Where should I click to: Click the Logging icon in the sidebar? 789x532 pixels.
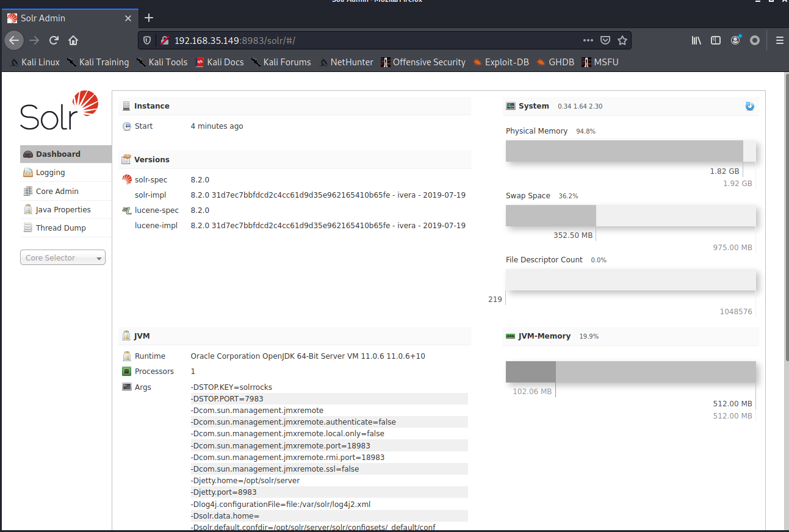click(28, 173)
